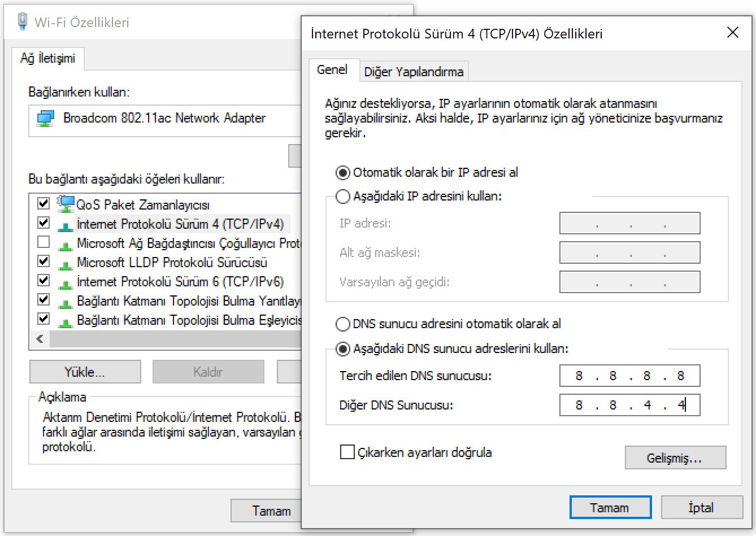Select Aşağıdaki IP adresini kullan radio
756x536 pixels.
coord(343,197)
